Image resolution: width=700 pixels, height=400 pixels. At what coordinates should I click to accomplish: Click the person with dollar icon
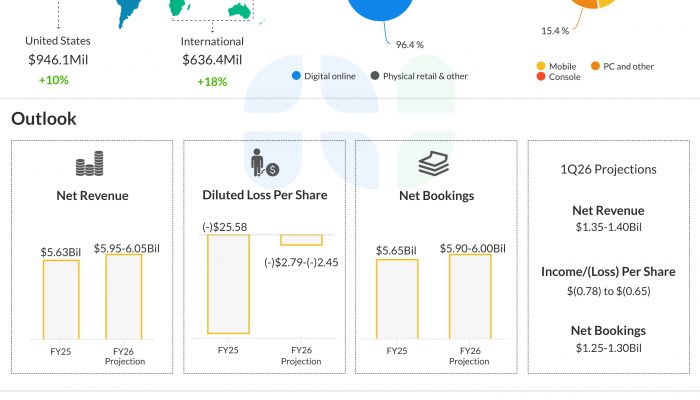pyautogui.click(x=264, y=165)
